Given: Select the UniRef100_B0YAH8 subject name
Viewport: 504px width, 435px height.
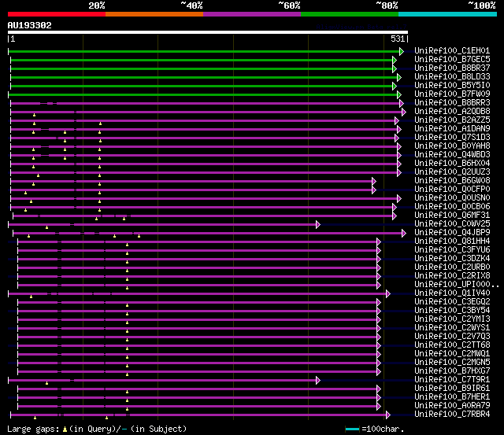Looking at the screenshot, I should click(452, 146).
